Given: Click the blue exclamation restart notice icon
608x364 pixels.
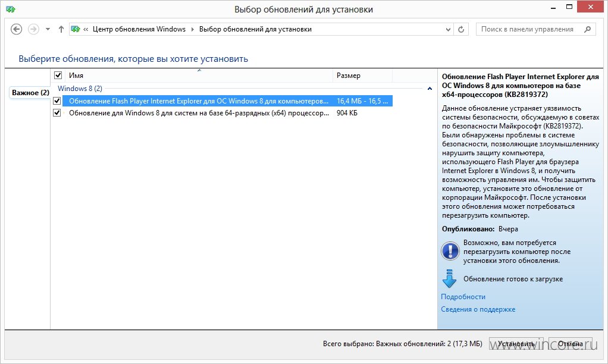Looking at the screenshot, I should pos(450,251).
